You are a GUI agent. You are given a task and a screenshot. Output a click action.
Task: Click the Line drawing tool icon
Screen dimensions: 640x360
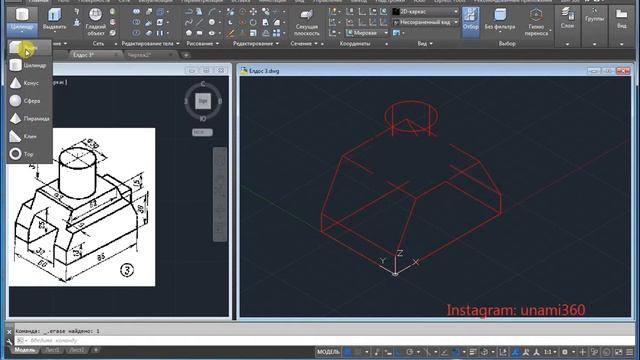pyautogui.click(x=199, y=22)
